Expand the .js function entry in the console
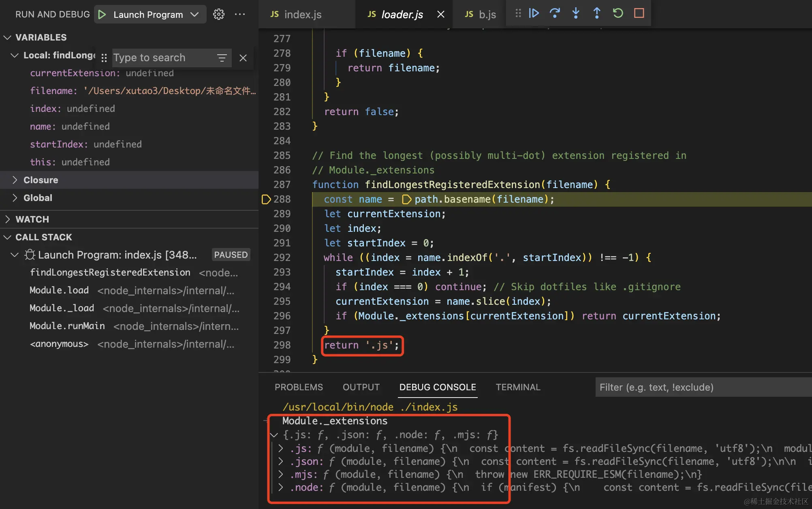Image resolution: width=812 pixels, height=509 pixels. pos(281,448)
